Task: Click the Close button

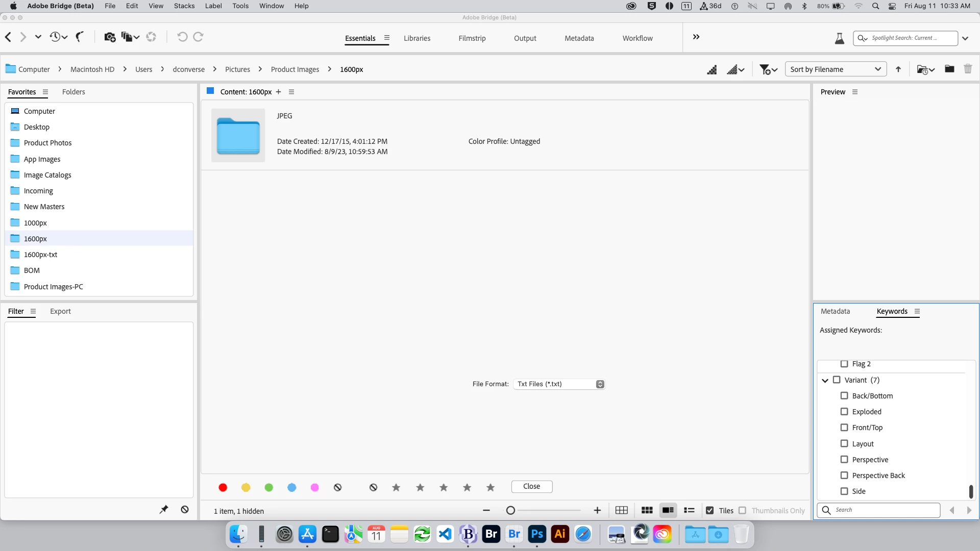Action: pos(531,487)
